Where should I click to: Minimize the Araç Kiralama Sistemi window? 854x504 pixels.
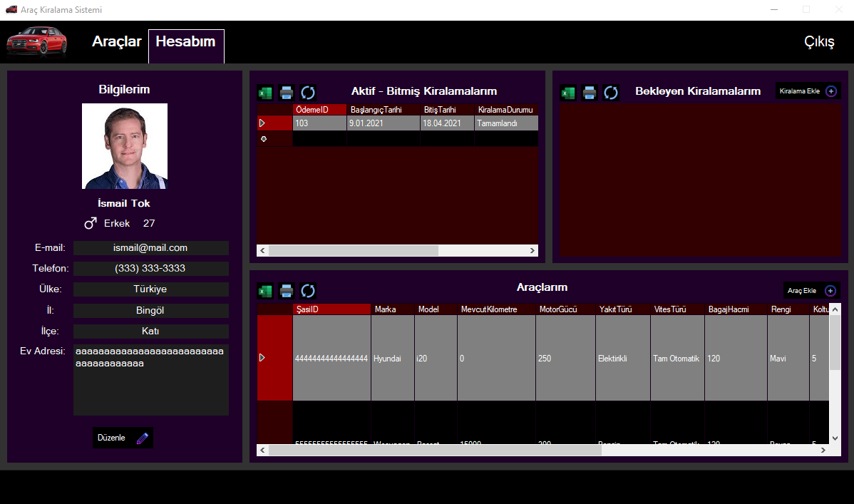coord(774,10)
